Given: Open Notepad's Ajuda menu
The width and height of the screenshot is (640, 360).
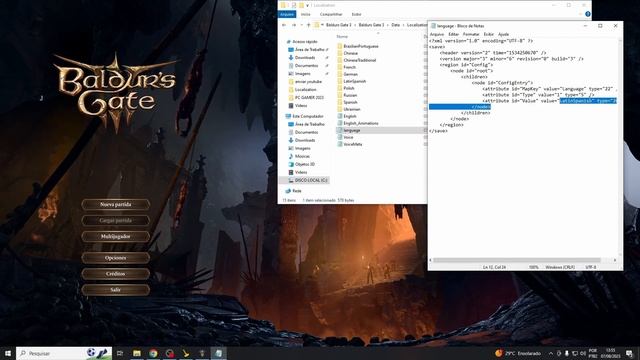Looking at the screenshot, I should pos(504,34).
